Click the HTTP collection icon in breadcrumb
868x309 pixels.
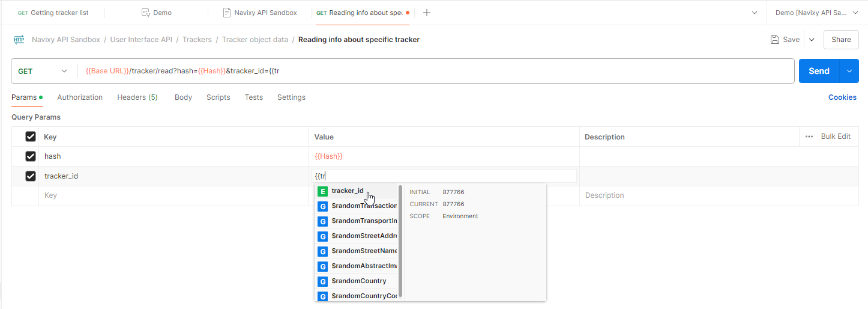(x=19, y=40)
